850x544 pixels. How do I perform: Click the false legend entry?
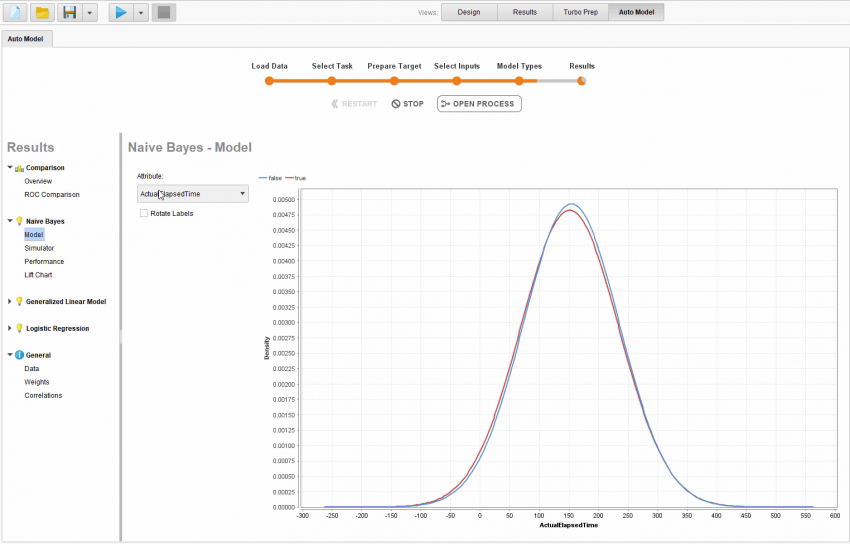pos(271,178)
